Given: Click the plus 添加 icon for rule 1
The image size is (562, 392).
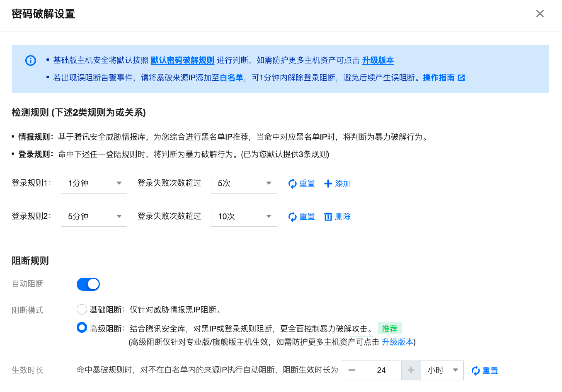Looking at the screenshot, I should (328, 184).
